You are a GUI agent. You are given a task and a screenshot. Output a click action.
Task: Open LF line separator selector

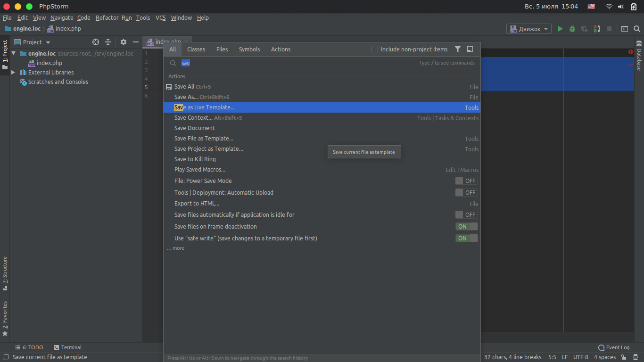pyautogui.click(x=565, y=357)
